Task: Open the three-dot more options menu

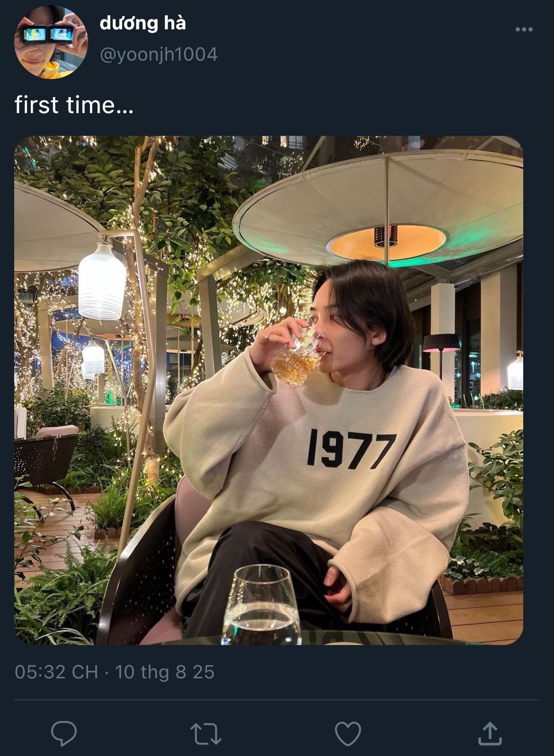Action: 524,29
